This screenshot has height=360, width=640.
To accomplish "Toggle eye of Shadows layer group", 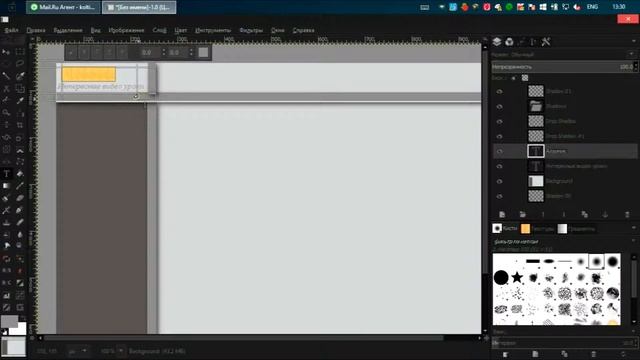I will click(499, 107).
